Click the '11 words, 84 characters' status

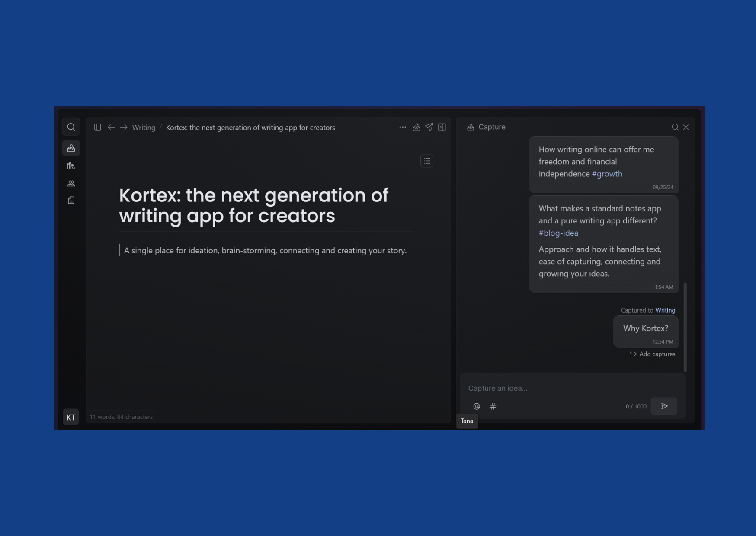[x=121, y=417]
